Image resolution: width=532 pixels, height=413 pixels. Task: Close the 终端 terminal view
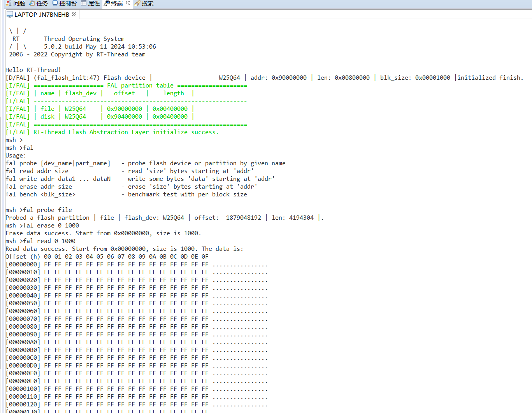click(x=128, y=3)
